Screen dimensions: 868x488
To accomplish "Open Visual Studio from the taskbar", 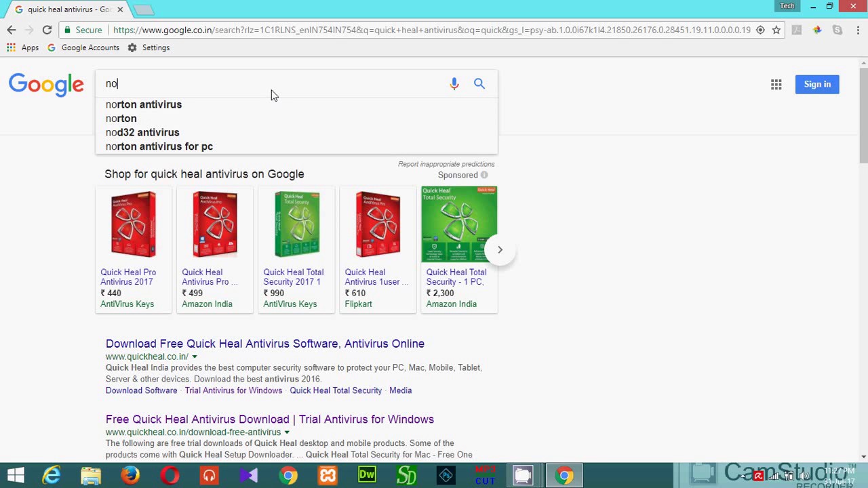I will [248, 475].
